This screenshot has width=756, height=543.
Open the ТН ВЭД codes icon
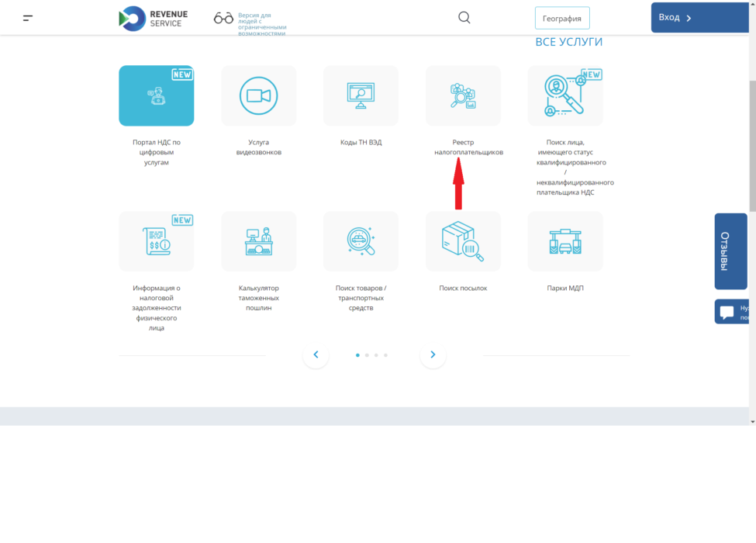[361, 95]
